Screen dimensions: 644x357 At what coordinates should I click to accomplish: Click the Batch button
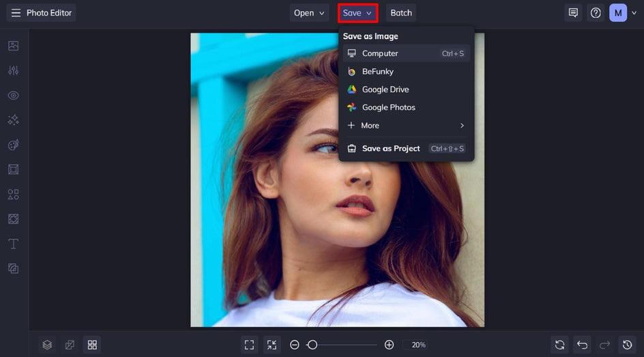point(401,13)
